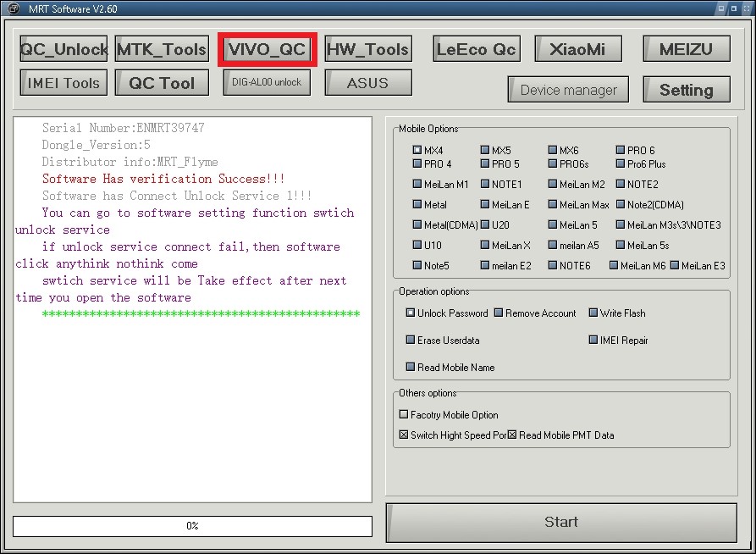Enable Read Mobile Name operation

(x=411, y=367)
